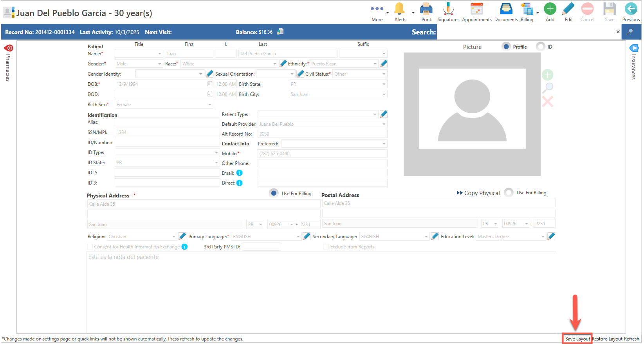This screenshot has width=644, height=344.
Task: Click the patient search icon
Action: 630,32
